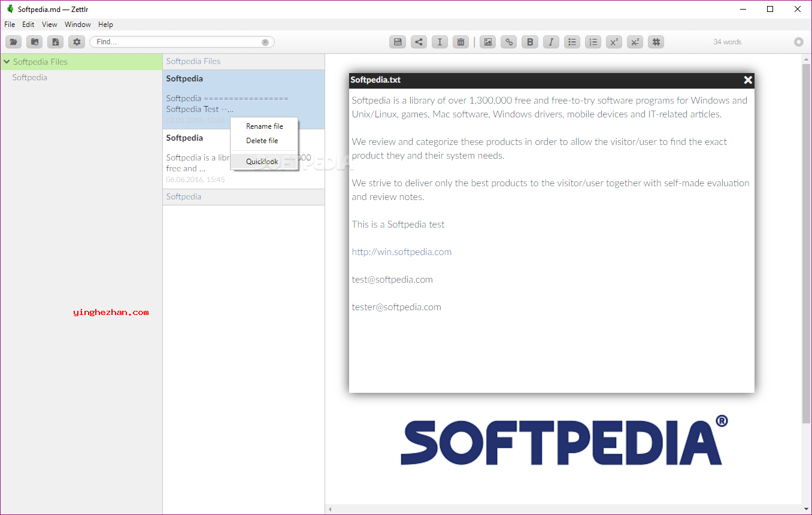Save the file with the floppy disk icon

pyautogui.click(x=398, y=42)
